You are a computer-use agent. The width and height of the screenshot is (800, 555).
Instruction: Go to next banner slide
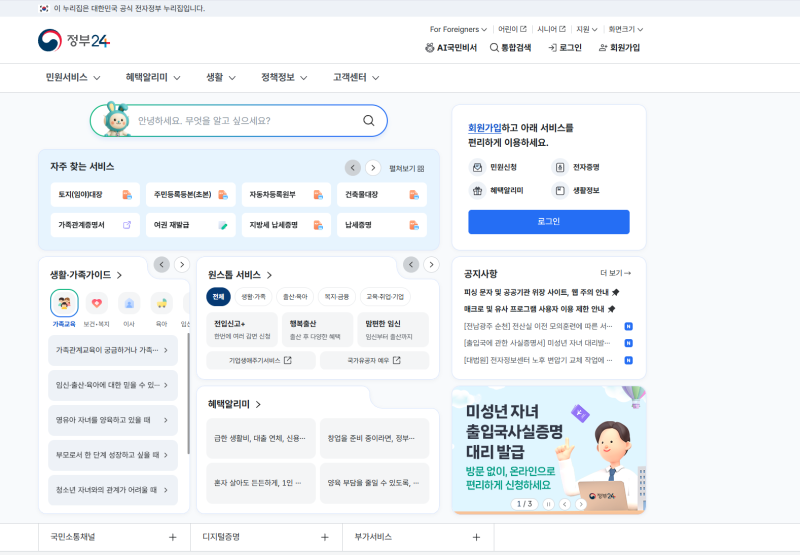(x=581, y=504)
